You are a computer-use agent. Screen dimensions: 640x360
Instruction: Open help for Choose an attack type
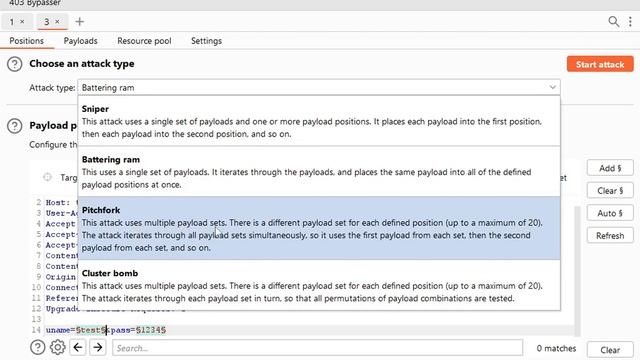click(x=15, y=64)
